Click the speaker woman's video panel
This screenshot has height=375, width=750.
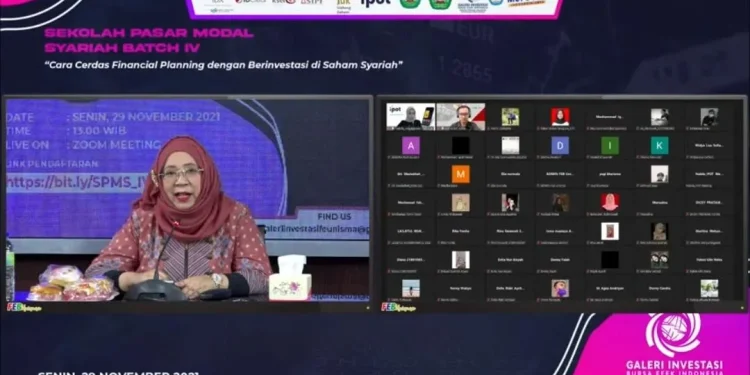(x=188, y=200)
